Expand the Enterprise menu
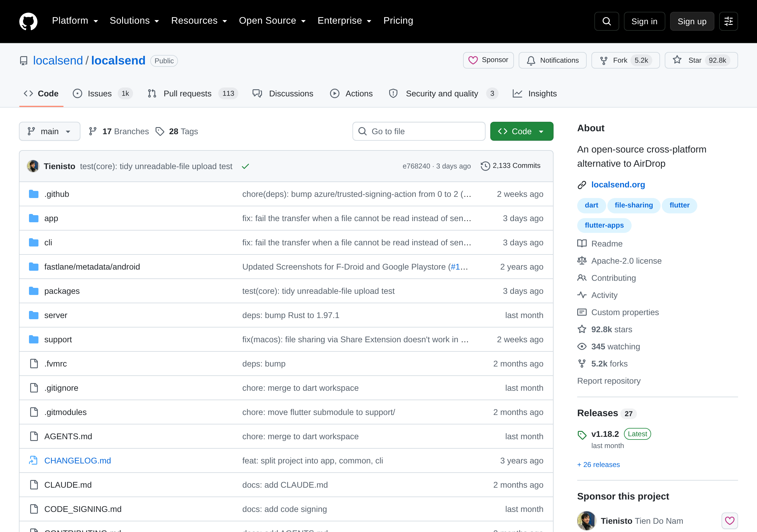The height and width of the screenshot is (532, 757). click(344, 21)
